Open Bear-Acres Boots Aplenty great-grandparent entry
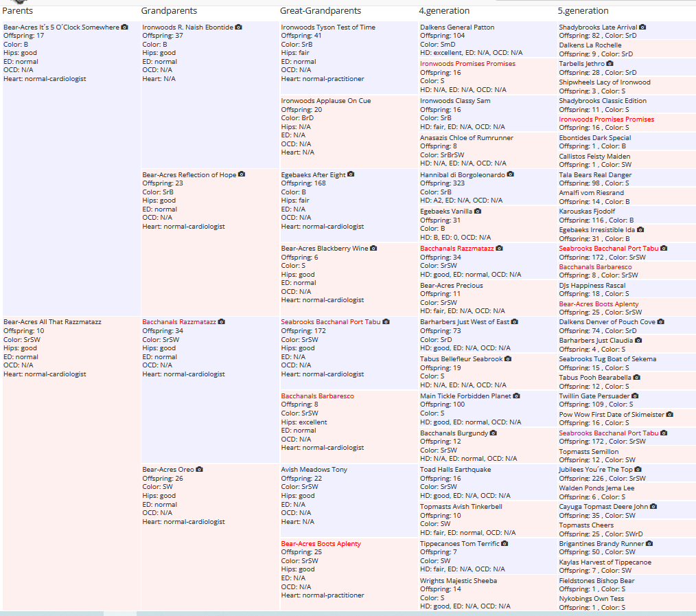Screen dimensions: 696x616 pyautogui.click(x=321, y=544)
